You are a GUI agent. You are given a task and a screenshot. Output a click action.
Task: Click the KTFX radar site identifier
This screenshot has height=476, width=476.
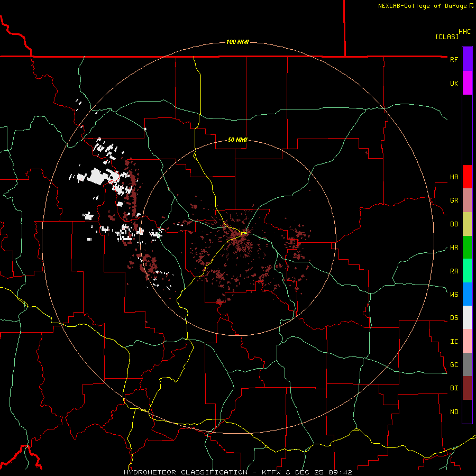[x=271, y=472]
